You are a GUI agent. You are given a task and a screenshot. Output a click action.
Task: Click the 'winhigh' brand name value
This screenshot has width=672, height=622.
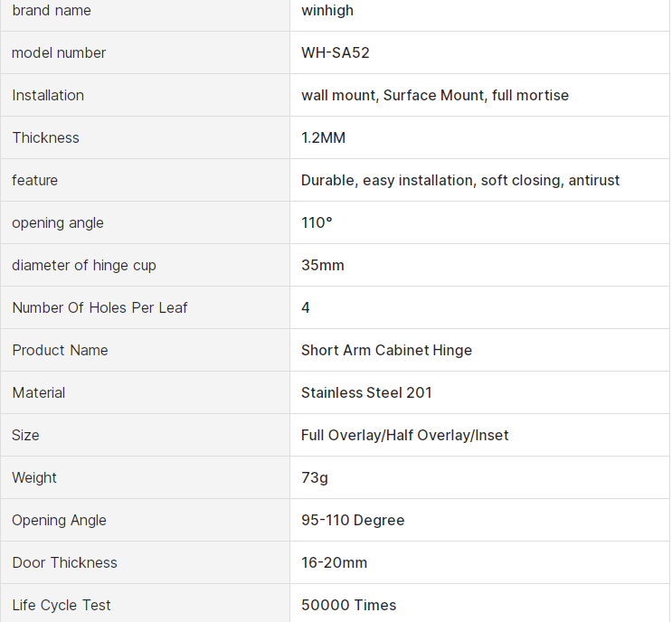coord(327,11)
